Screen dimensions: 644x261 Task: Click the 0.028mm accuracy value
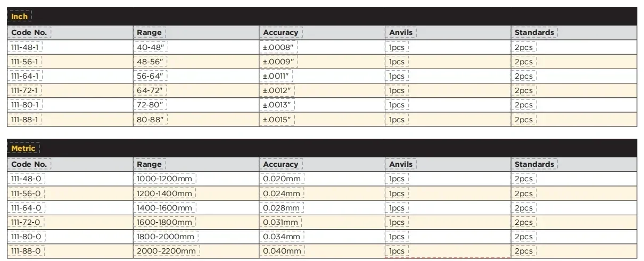pyautogui.click(x=282, y=208)
